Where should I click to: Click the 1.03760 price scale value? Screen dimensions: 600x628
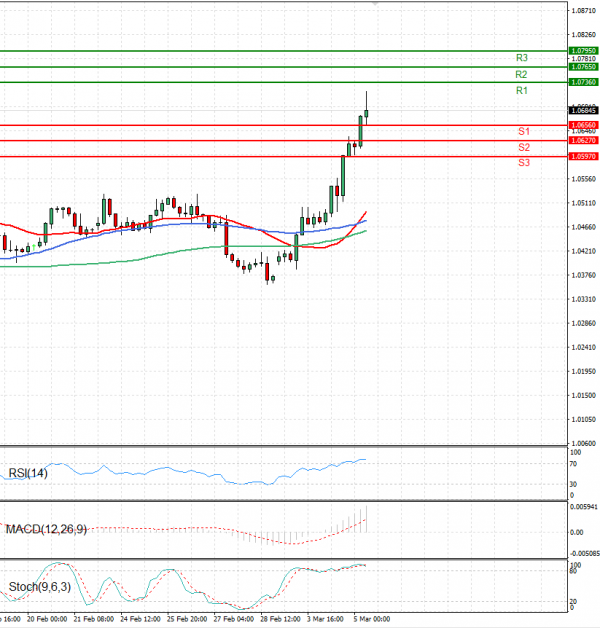584,275
